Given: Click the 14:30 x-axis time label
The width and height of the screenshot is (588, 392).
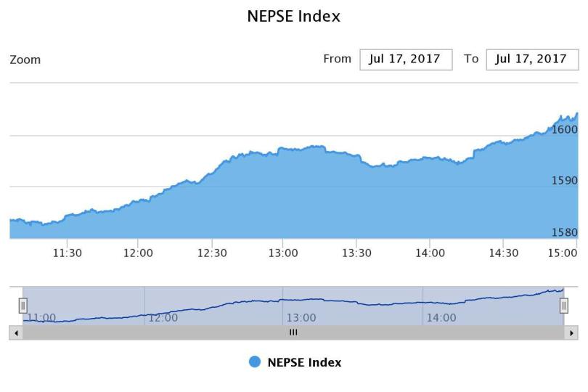Looking at the screenshot, I should [x=504, y=253].
